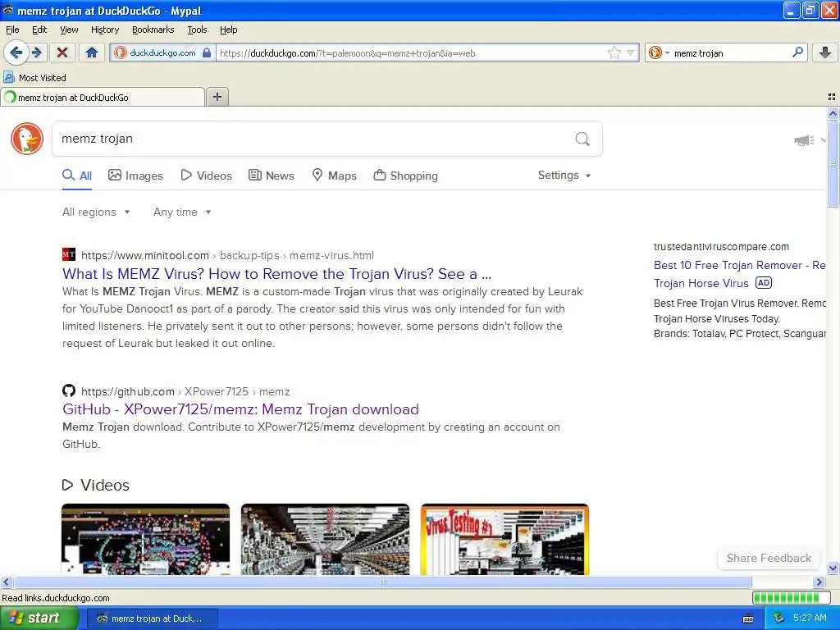840x630 pixels.
Task: Open the second video thumbnail
Action: (x=325, y=539)
